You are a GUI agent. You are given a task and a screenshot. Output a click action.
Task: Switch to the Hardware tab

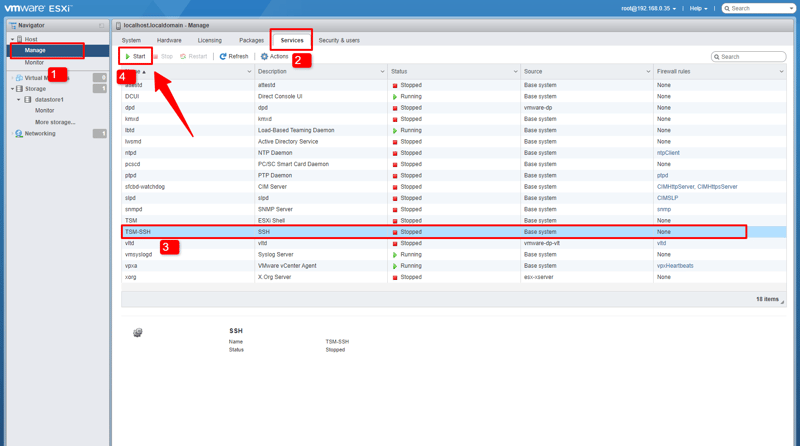(169, 41)
